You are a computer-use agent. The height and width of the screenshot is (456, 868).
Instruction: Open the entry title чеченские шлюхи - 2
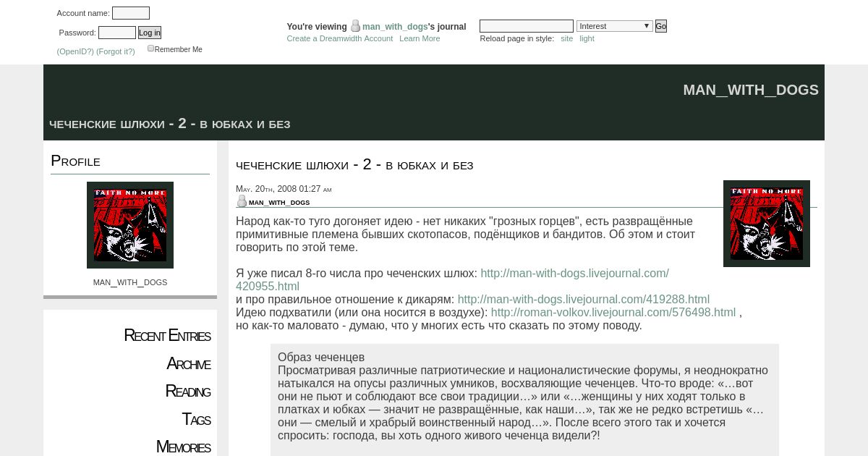354,164
